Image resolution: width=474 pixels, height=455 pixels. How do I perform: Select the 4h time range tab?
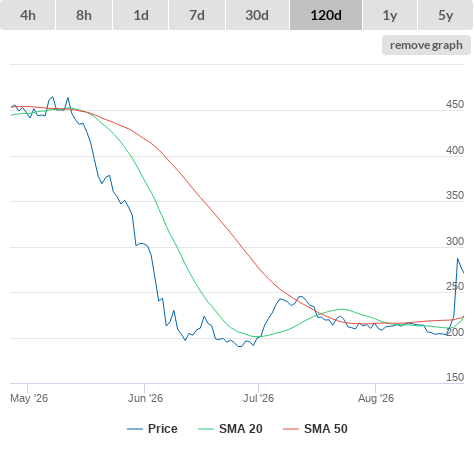tap(28, 15)
